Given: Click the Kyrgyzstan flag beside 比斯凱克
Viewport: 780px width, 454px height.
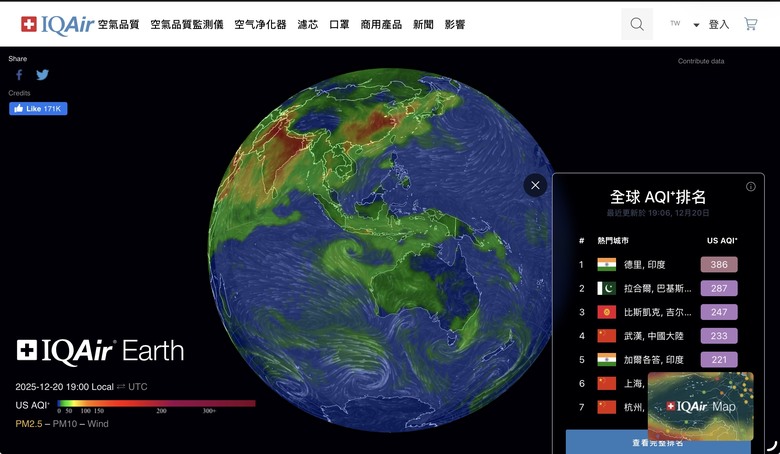Looking at the screenshot, I should pyautogui.click(x=606, y=312).
